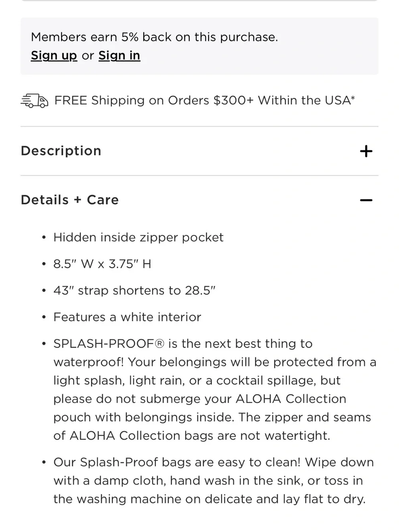Collapse Details + Care using minus icon
The height and width of the screenshot is (532, 399).
pyautogui.click(x=366, y=200)
